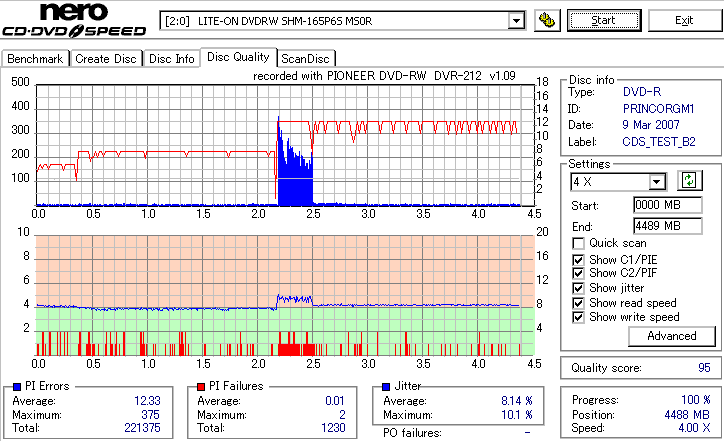Viewport: 724px width, 441px height.
Task: Switch to the Benchmark tab
Action: pyautogui.click(x=35, y=59)
